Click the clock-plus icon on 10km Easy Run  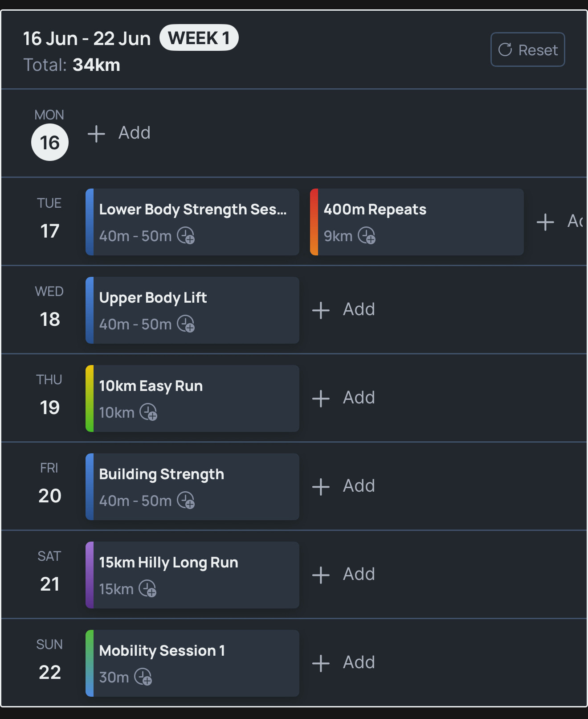click(x=148, y=412)
